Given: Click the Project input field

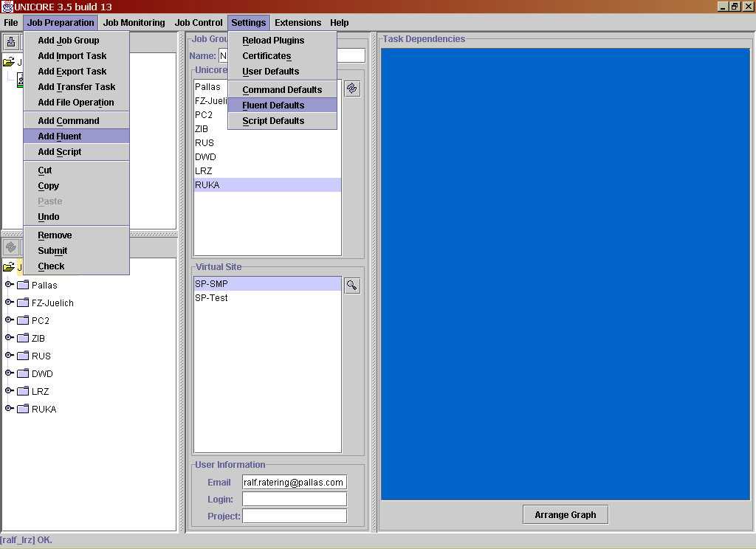Looking at the screenshot, I should pos(295,517).
